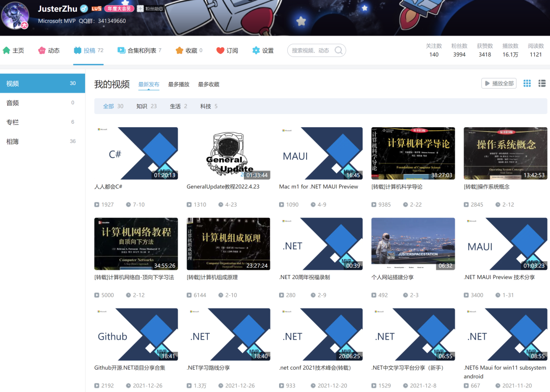The image size is (550, 392).
Task: View 关注数 140 following list
Action: [434, 50]
